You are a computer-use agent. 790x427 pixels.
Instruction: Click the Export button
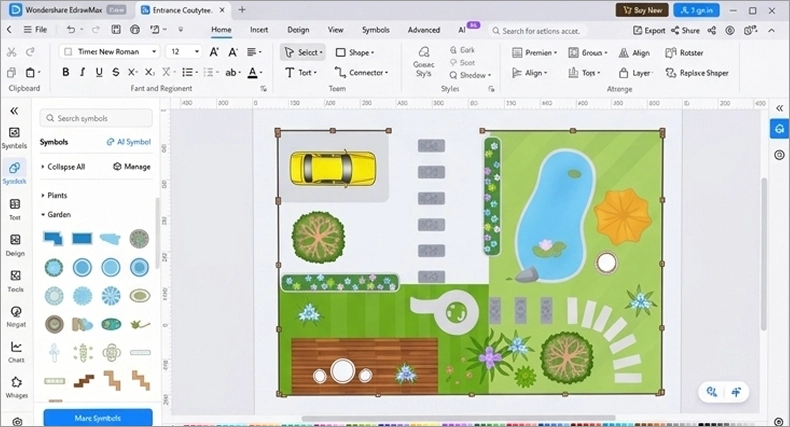649,30
